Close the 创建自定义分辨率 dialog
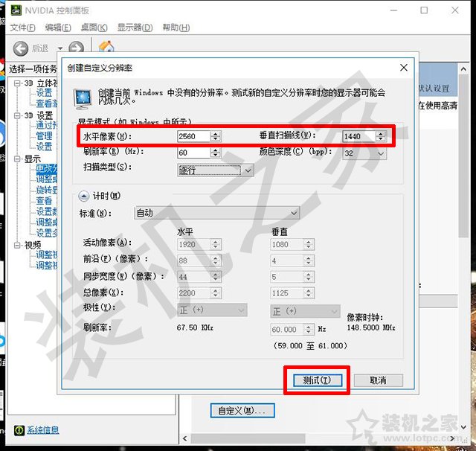Screen dimensions: 476x451 point(403,68)
